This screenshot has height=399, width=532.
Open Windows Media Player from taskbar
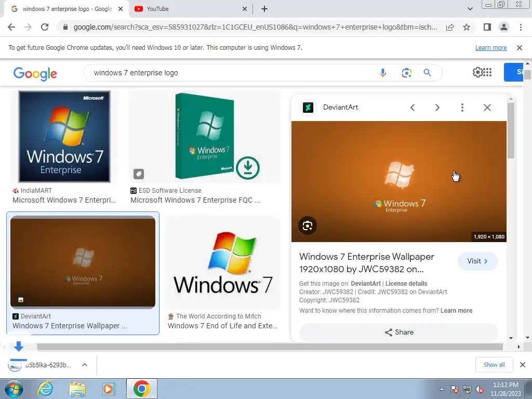coord(109,389)
